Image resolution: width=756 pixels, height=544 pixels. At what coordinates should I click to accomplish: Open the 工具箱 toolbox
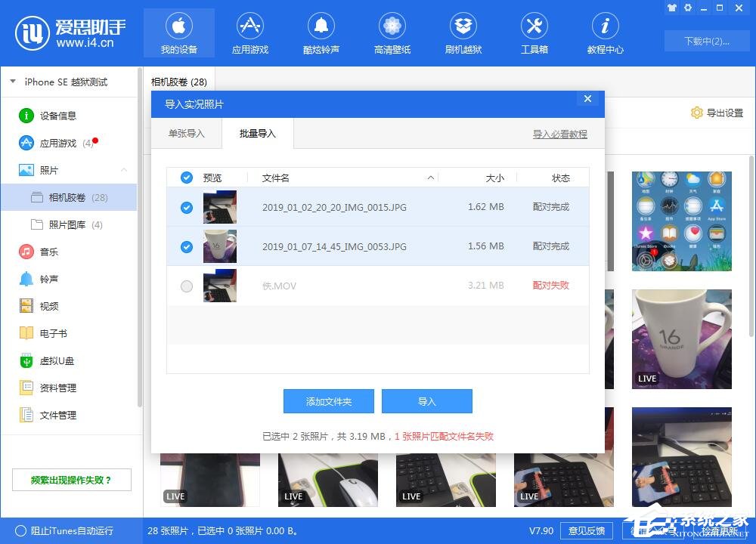coord(534,32)
